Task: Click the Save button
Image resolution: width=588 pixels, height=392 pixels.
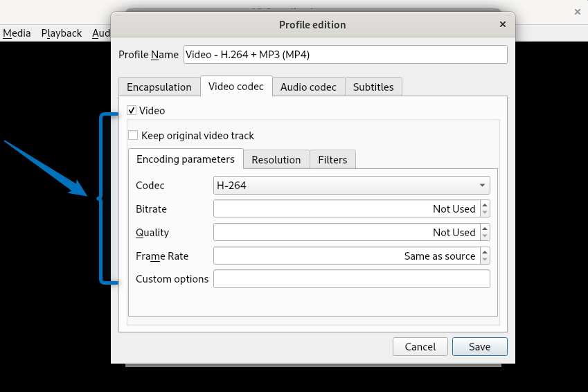Action: point(479,347)
